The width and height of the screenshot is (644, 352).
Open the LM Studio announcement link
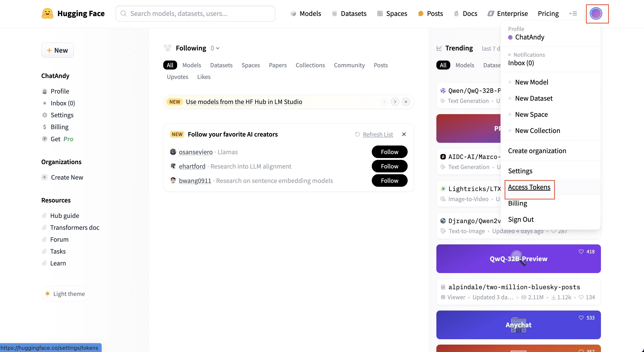(244, 102)
